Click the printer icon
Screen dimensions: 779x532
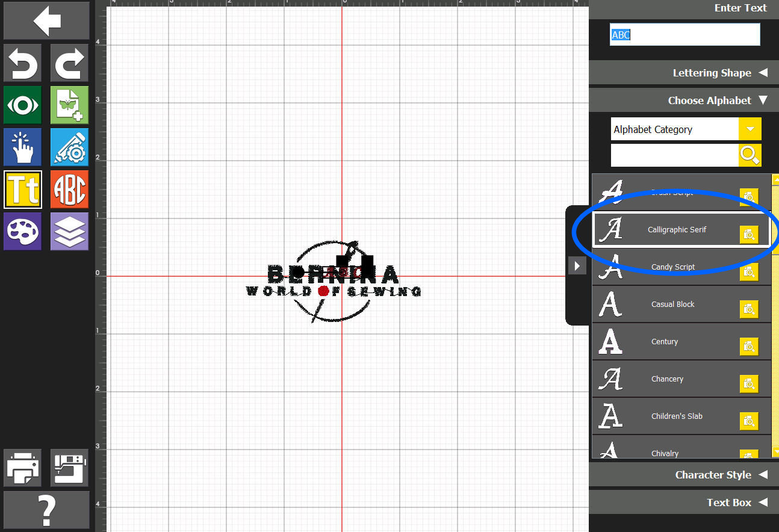(x=23, y=468)
